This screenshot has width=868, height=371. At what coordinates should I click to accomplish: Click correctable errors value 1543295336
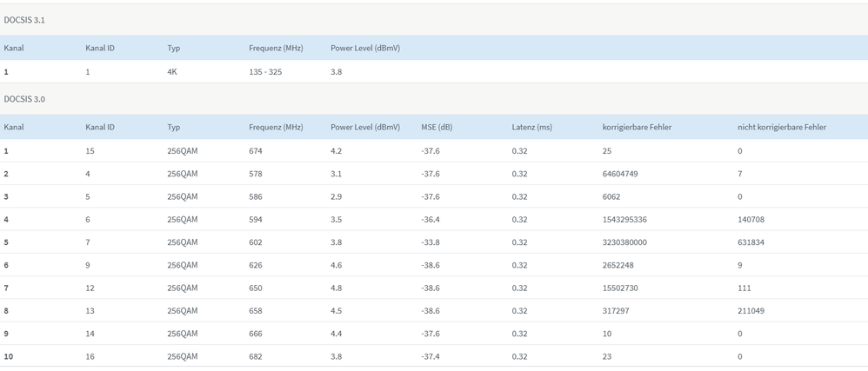624,220
